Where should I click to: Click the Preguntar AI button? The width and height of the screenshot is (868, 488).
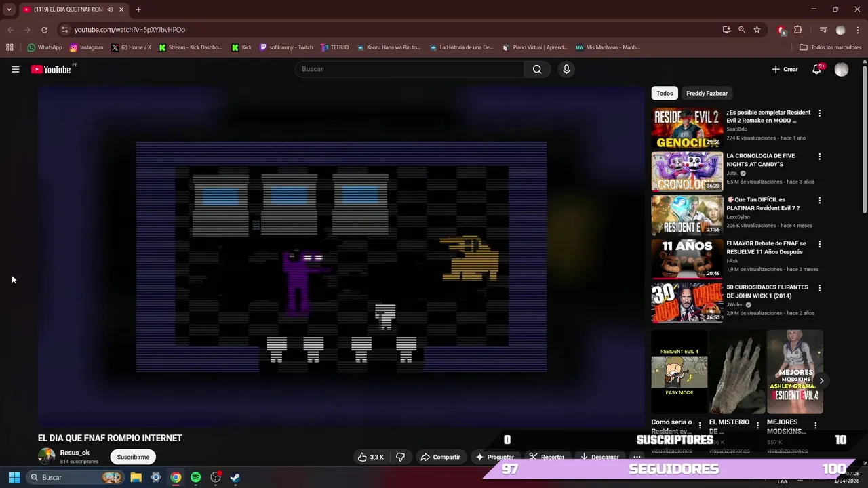[x=494, y=457]
